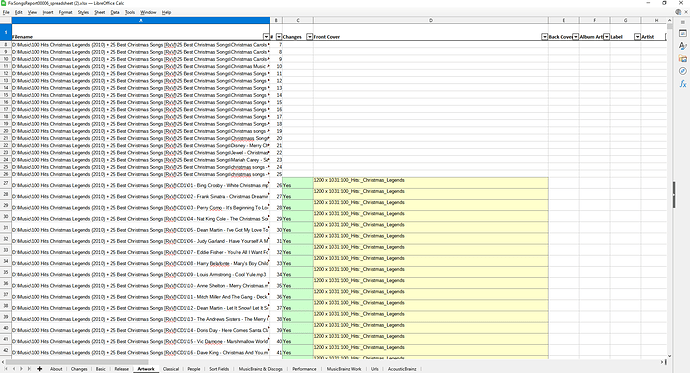The image size is (690, 373).
Task: Click horizontal scrollbar right arrow
Action: 661,362
